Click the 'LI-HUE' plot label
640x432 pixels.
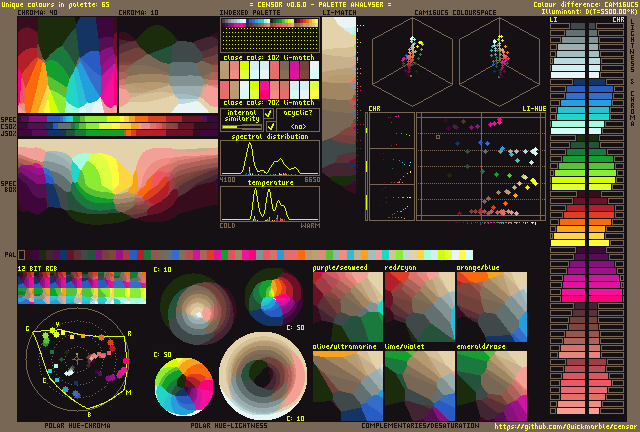coord(534,109)
